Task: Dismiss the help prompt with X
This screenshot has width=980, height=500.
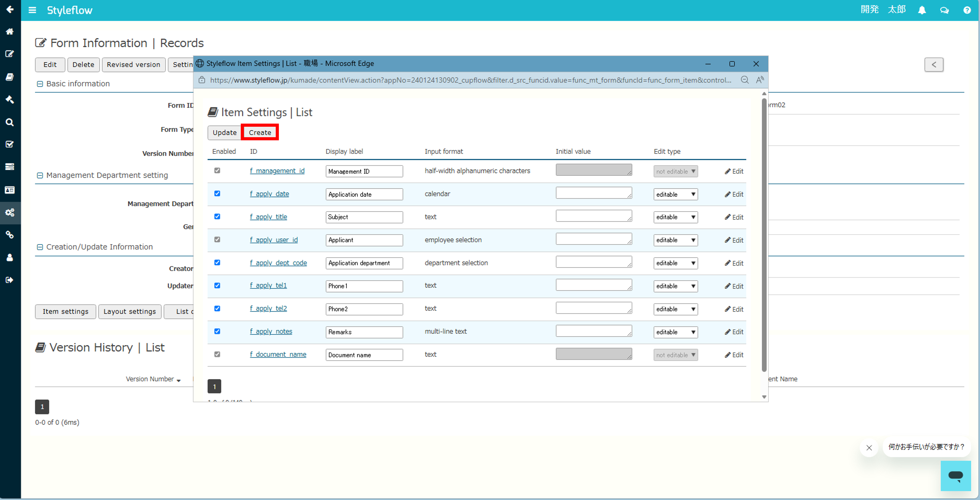Action: [869, 447]
